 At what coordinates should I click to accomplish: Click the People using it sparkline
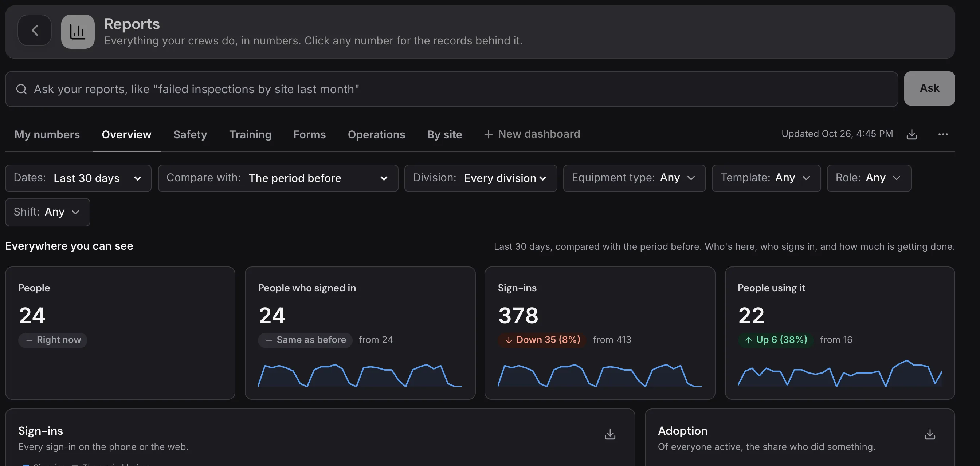840,373
